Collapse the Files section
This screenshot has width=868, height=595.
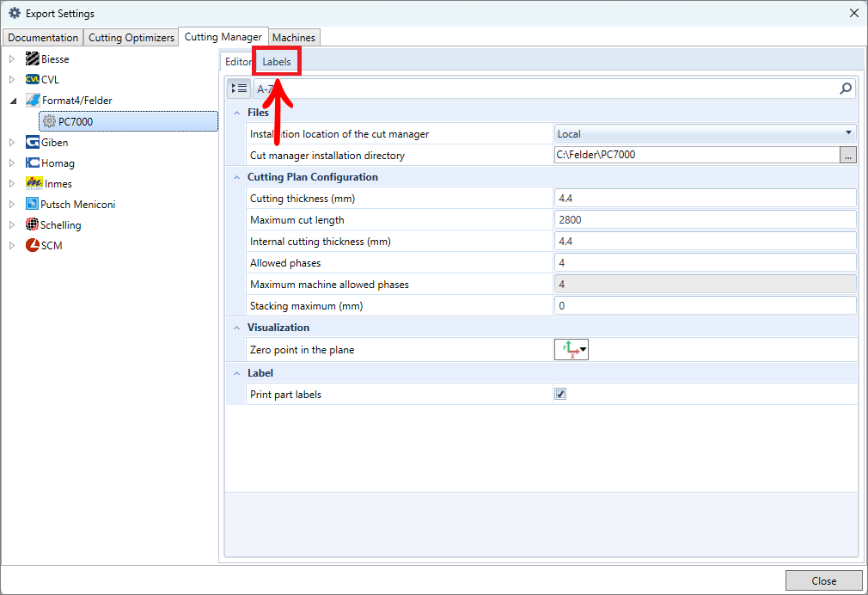pyautogui.click(x=237, y=113)
